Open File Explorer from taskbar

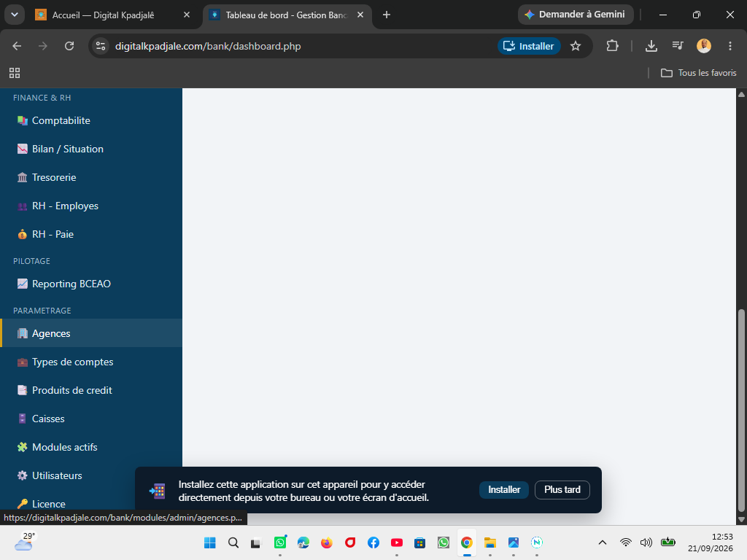click(489, 542)
